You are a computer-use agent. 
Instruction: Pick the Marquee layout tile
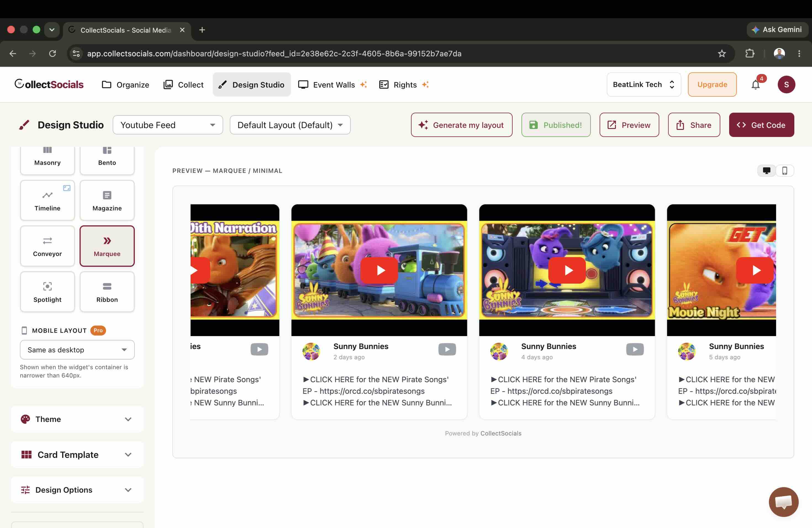coord(107,246)
